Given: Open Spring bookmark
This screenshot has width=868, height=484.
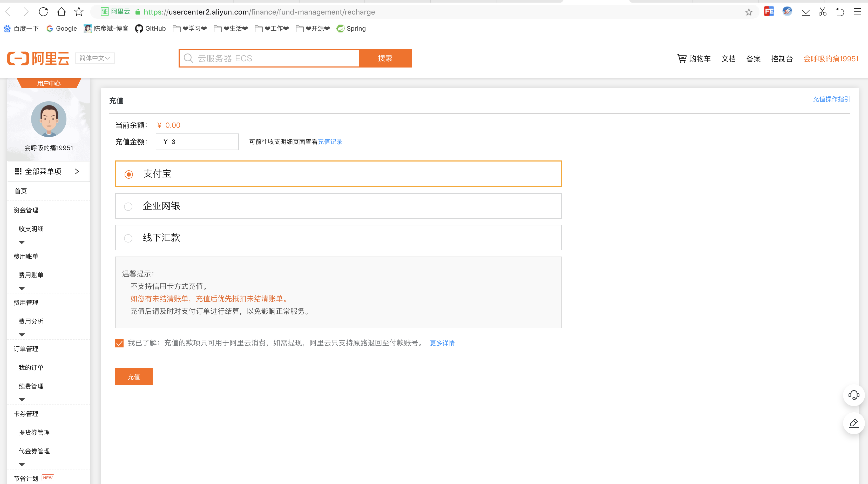Looking at the screenshot, I should tap(351, 28).
